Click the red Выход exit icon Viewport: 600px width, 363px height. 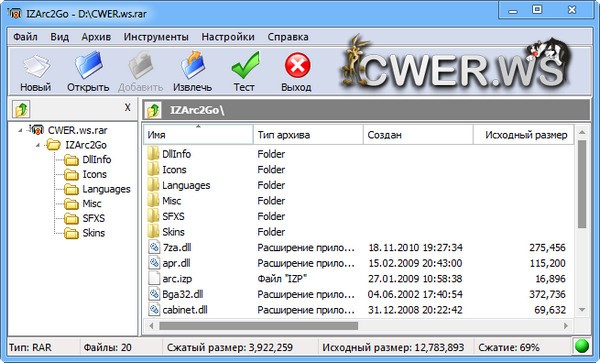(297, 65)
